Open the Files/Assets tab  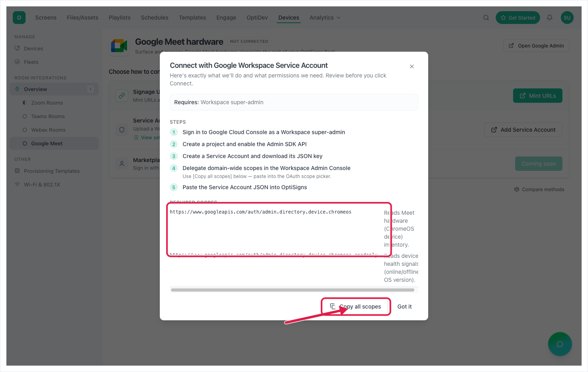tap(83, 18)
